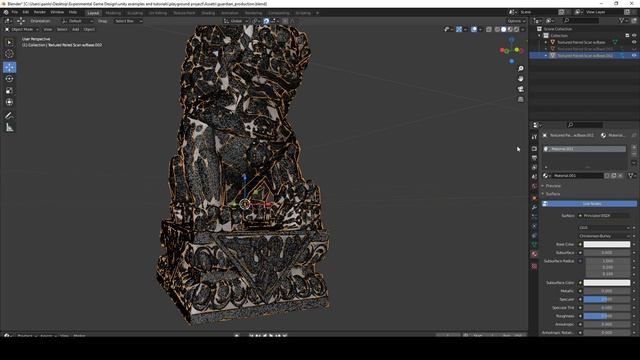The image size is (640, 360).
Task: Open the Global orientation dropdown
Action: pyautogui.click(x=236, y=21)
